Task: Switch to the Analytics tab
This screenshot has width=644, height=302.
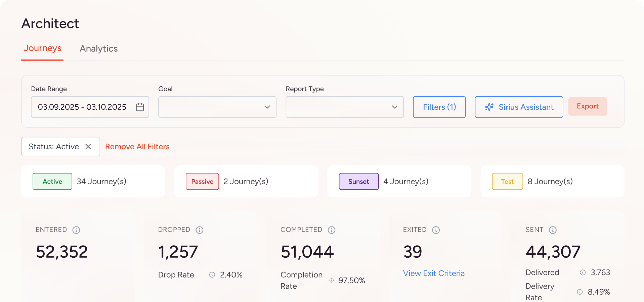Action: point(98,49)
